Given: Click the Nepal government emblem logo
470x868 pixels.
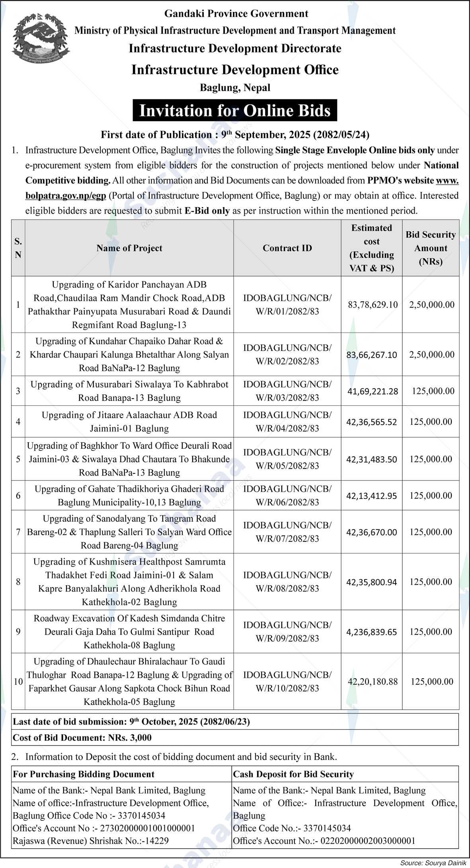Looking at the screenshot, I should point(41,39).
